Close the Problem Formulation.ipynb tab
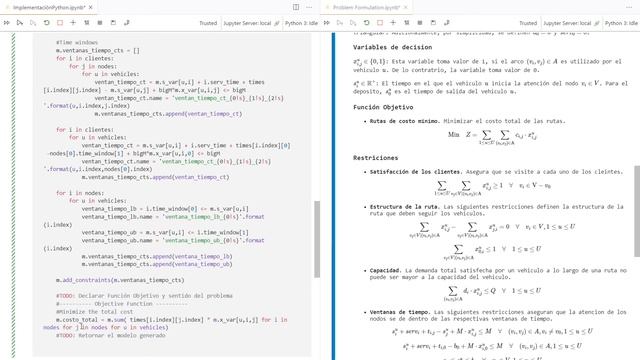The width and height of the screenshot is (640, 360). tap(405, 7)
